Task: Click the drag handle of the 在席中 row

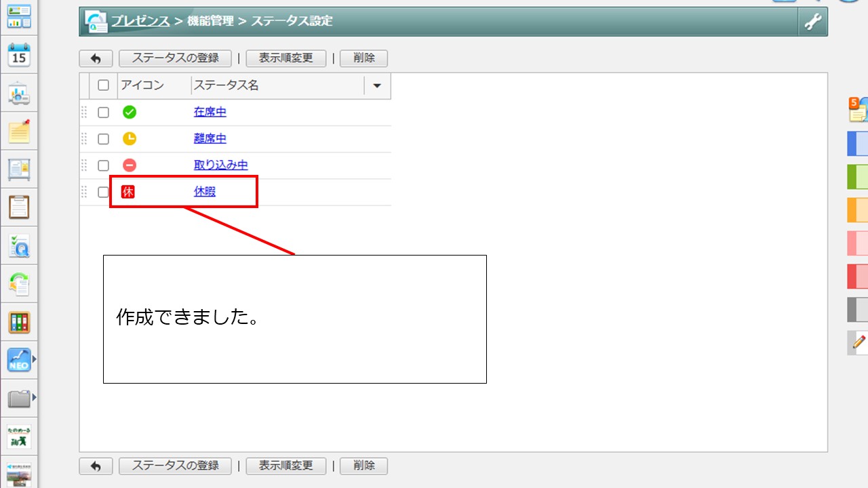Action: click(x=84, y=112)
